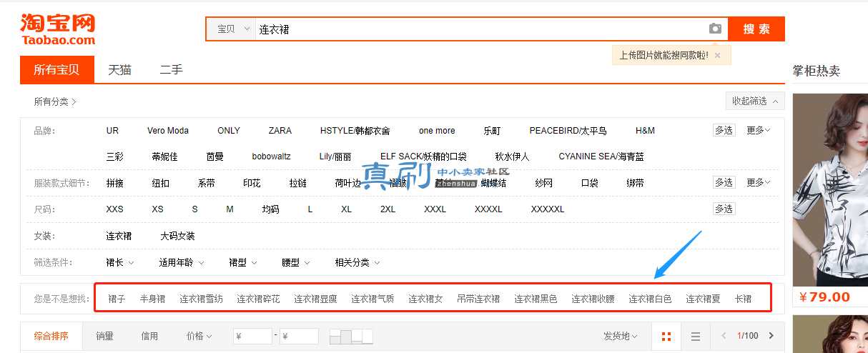Search suggestion 半身裙
The image size is (868, 353).
click(x=152, y=299)
